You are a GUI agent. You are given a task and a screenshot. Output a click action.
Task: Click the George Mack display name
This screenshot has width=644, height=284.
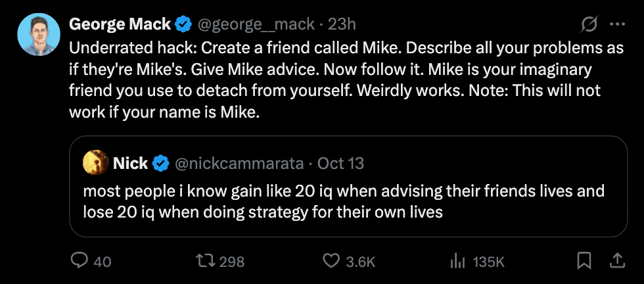(x=120, y=25)
